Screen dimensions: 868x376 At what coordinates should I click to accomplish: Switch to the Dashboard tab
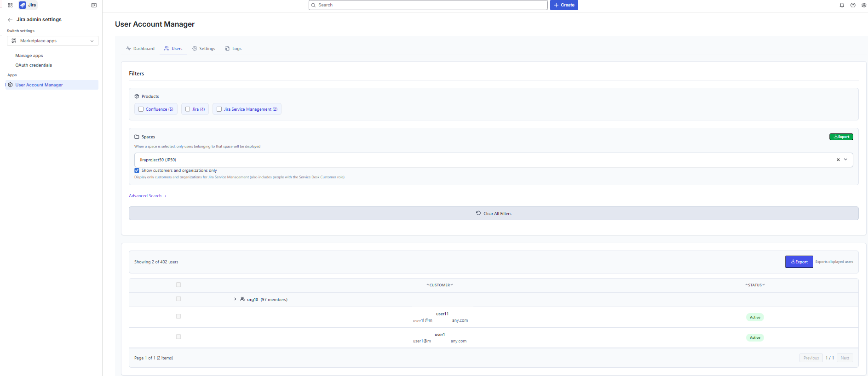click(x=140, y=48)
